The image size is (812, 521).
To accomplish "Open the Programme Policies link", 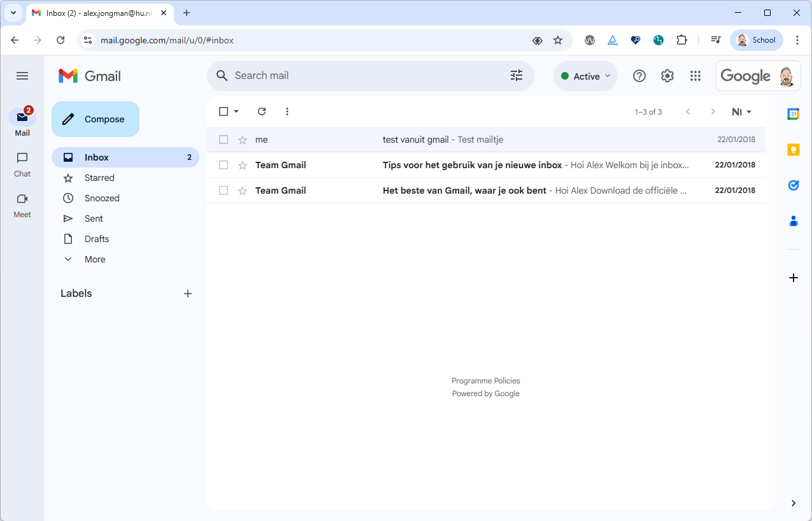I will click(485, 380).
